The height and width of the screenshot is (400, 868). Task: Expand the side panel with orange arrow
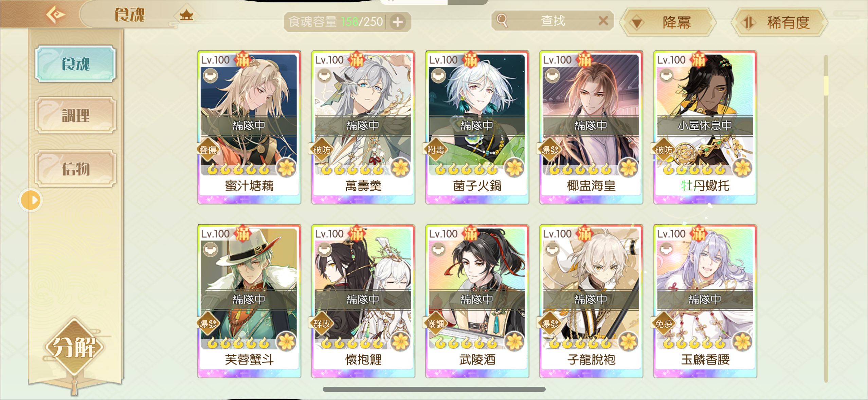(x=31, y=200)
